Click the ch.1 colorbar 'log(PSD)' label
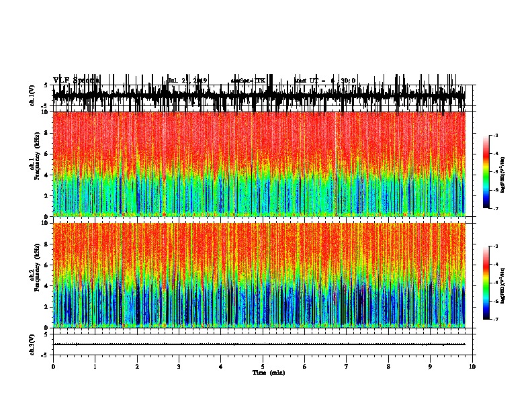The width and height of the screenshot is (532, 411). tap(503, 175)
